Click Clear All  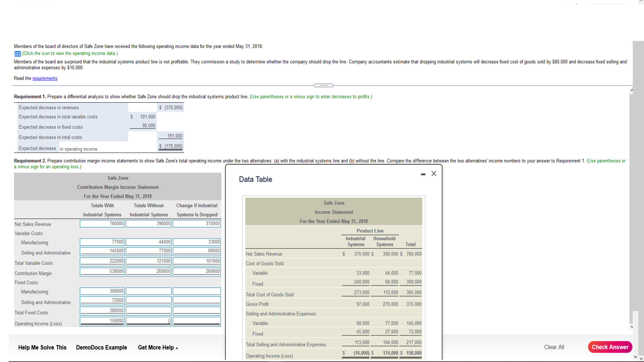tap(554, 347)
